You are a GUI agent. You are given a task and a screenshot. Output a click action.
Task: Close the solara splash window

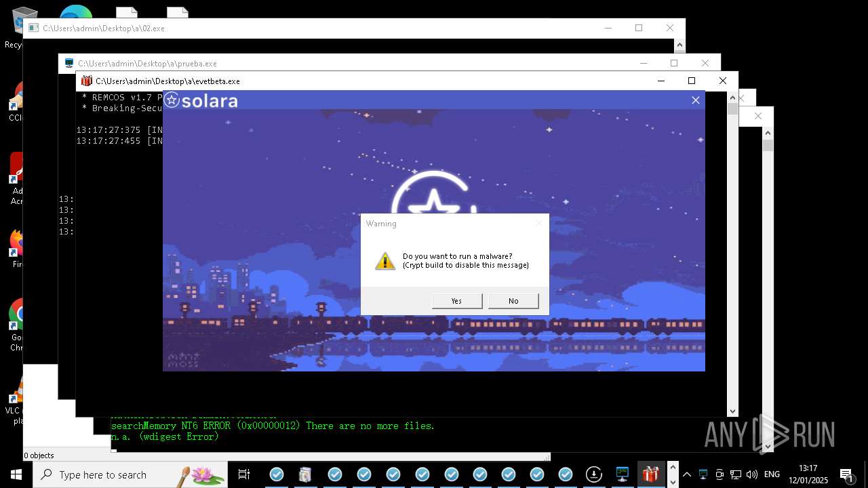click(695, 100)
